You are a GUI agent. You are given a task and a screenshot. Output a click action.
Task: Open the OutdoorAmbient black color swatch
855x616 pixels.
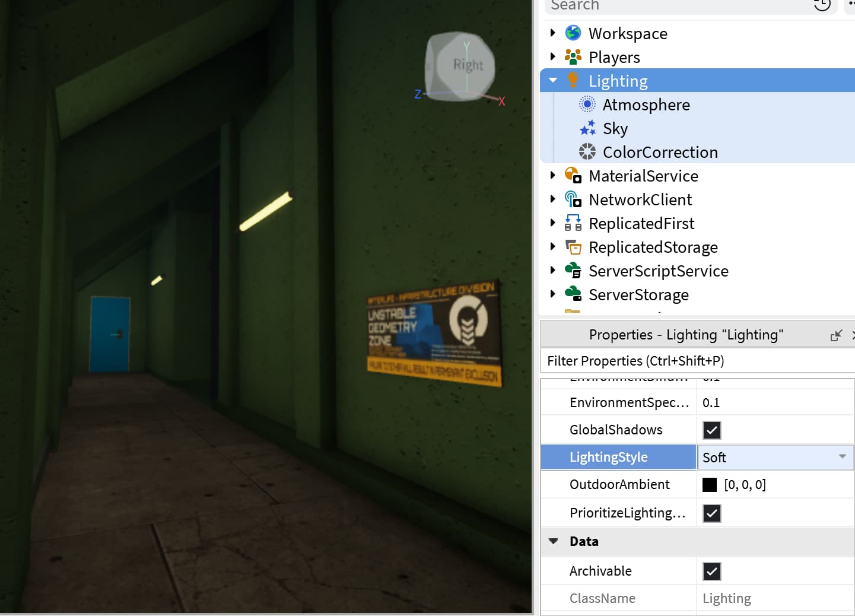pyautogui.click(x=710, y=484)
